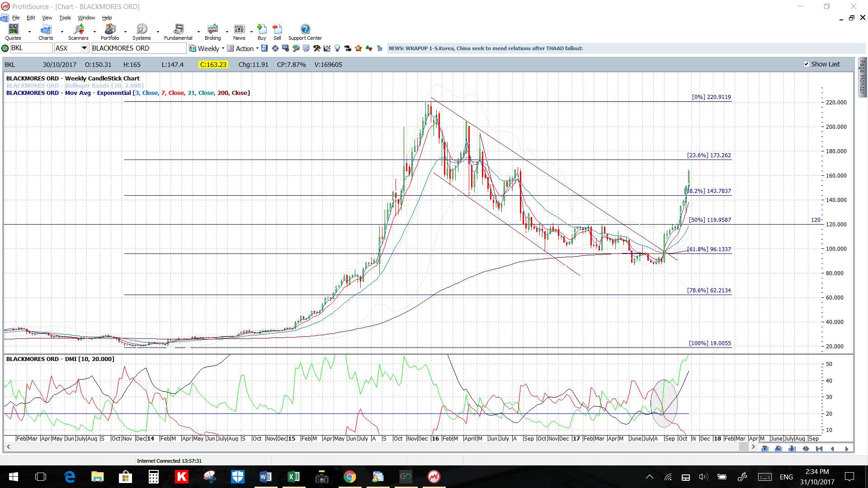Expand the Systems dropdown arrow
The image size is (868, 488).
158,32
